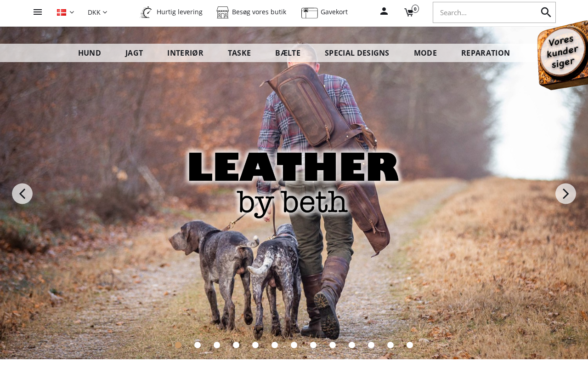Screen dimensions: 588x368
Task: Go to the REPARATION page
Action: click(x=486, y=53)
